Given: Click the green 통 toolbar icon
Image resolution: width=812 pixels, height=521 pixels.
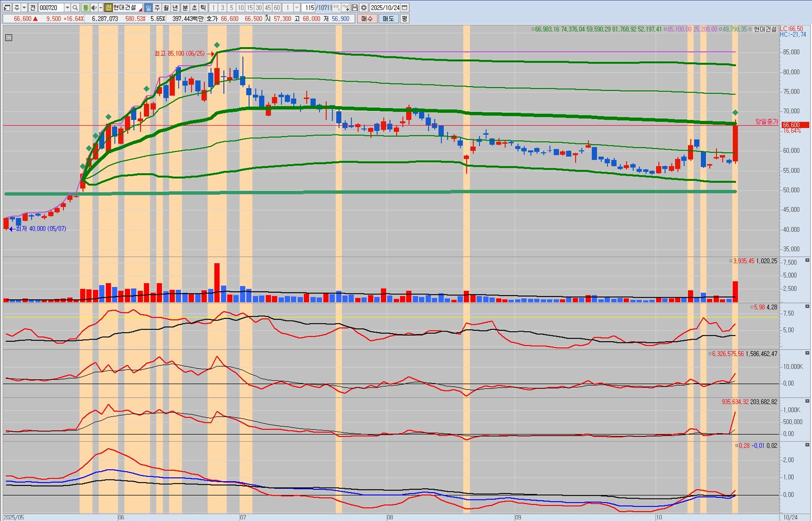Looking at the screenshot, I should click(x=85, y=8).
